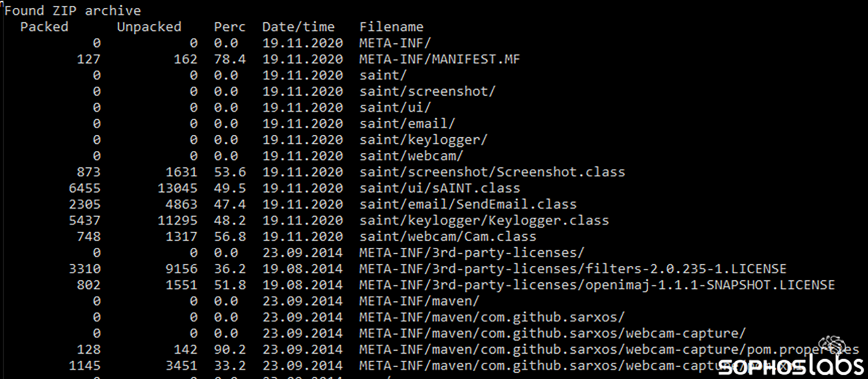Select the saint/webcam/ directory entry

point(411,156)
